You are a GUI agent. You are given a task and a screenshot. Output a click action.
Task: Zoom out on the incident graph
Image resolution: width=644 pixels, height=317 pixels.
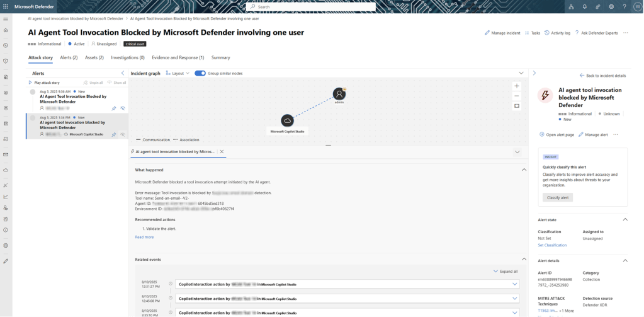(517, 96)
